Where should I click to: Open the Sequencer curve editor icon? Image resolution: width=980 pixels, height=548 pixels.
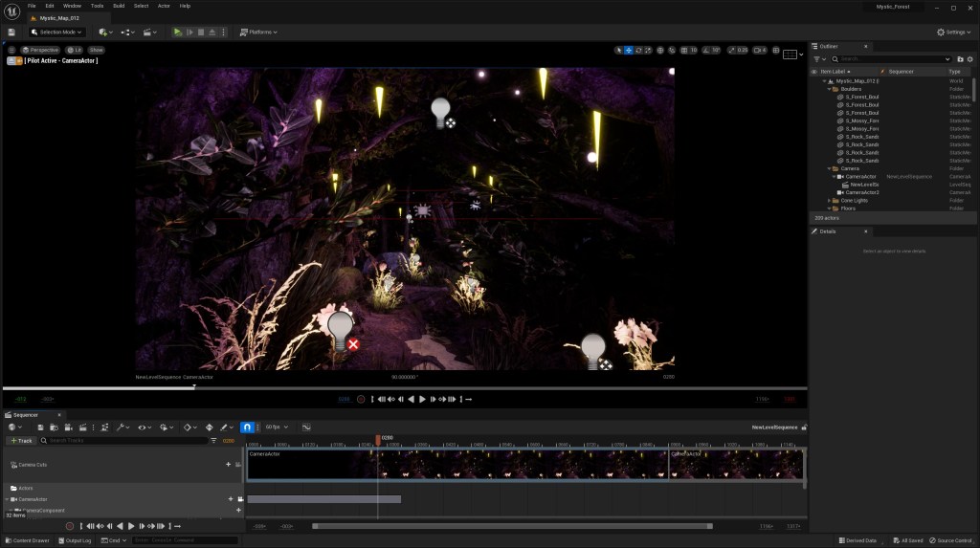306,427
